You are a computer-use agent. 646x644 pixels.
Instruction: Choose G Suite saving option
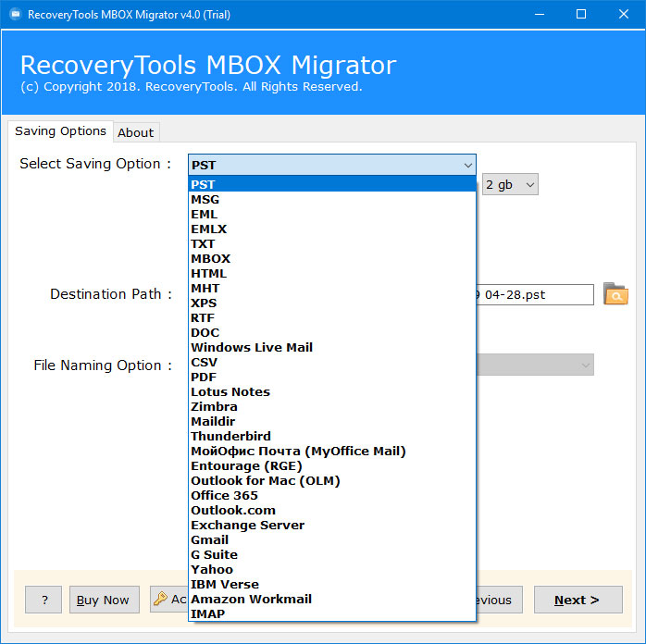[x=332, y=555]
